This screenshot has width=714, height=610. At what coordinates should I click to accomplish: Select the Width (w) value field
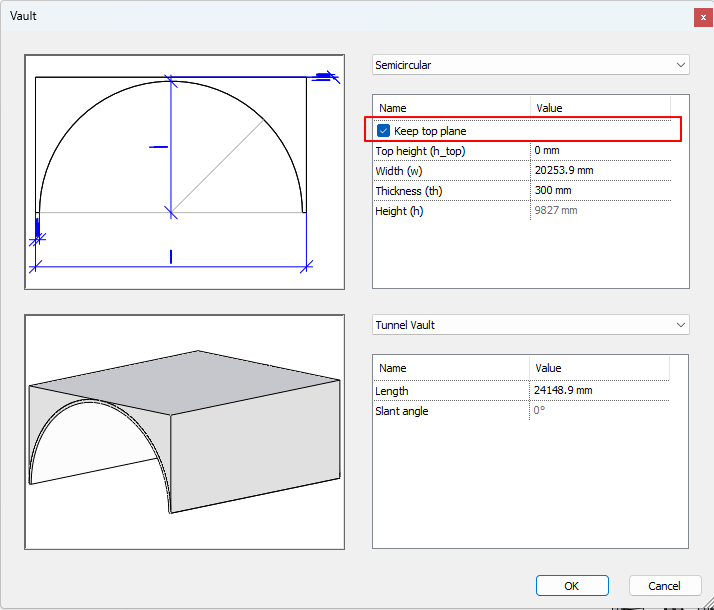tap(600, 171)
